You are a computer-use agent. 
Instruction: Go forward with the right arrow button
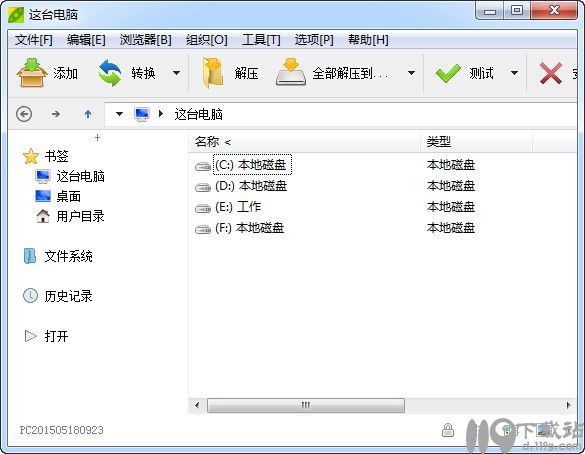pos(56,114)
